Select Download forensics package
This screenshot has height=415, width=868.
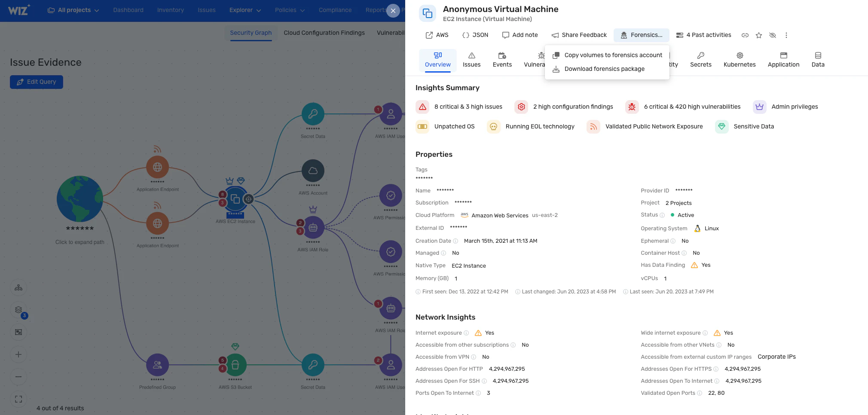[607, 69]
